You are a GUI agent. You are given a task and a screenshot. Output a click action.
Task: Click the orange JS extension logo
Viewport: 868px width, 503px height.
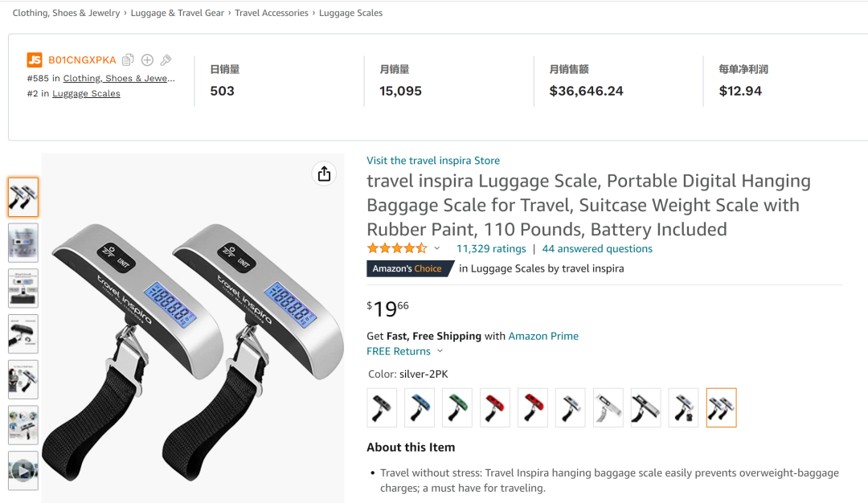coord(35,60)
